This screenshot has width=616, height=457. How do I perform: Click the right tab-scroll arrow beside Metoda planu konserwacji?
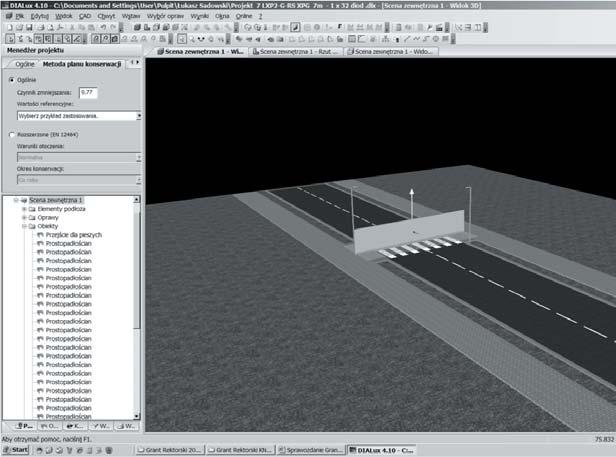(138, 62)
